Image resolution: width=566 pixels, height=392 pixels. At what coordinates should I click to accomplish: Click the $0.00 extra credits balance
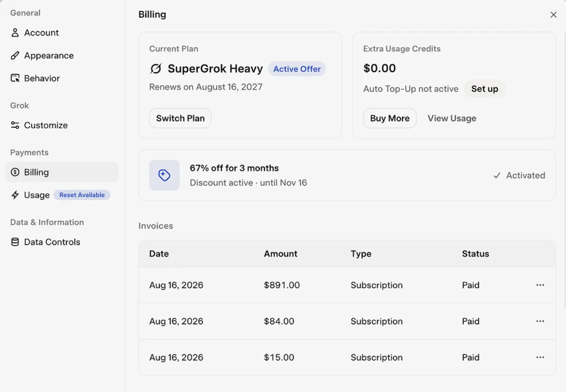380,69
